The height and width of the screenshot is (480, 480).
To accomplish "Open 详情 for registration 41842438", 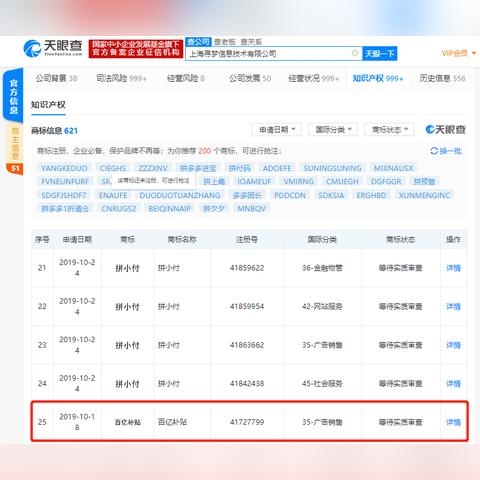I will [x=453, y=384].
